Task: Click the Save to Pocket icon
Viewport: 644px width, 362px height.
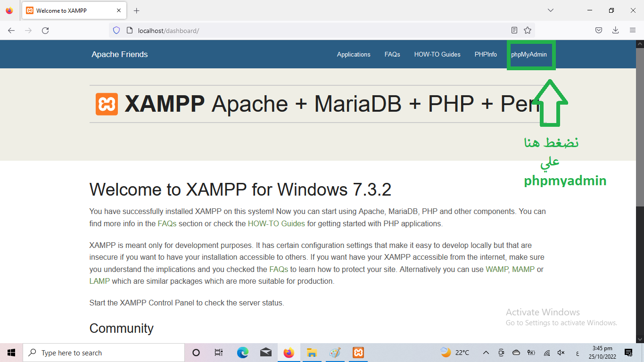Action: click(598, 31)
